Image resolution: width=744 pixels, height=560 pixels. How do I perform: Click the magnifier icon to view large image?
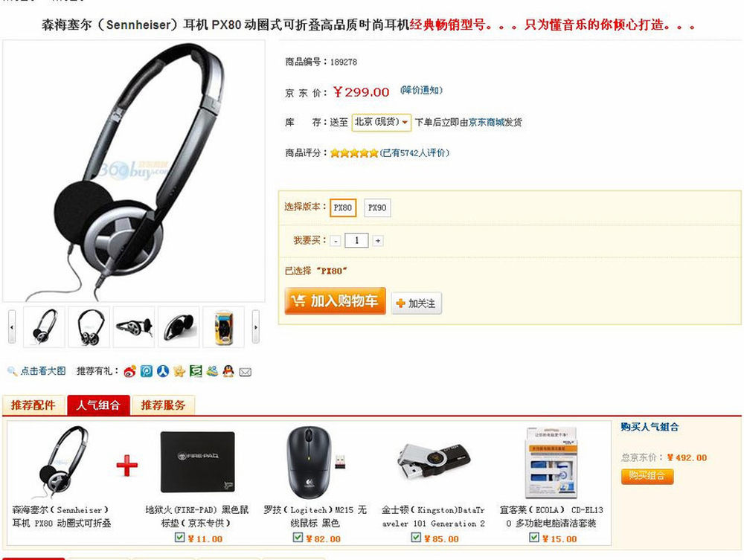12,371
